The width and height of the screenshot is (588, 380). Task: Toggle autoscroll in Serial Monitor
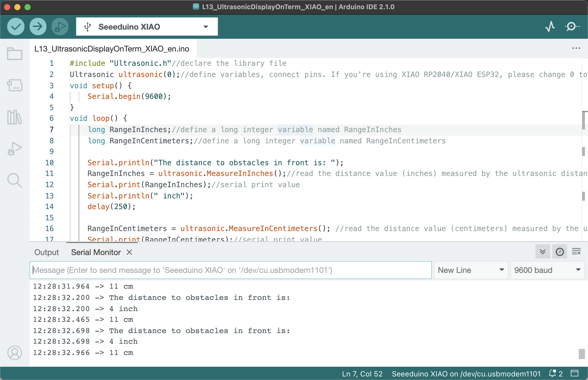pyautogui.click(x=543, y=252)
